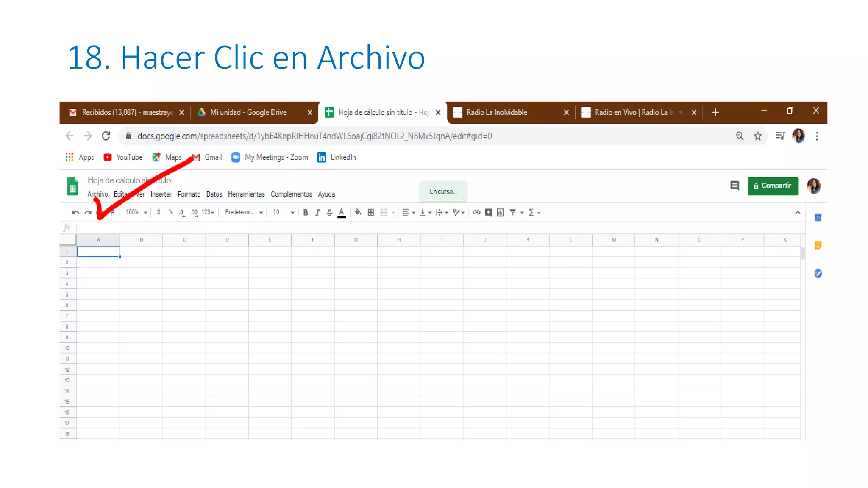Reload the page
This screenshot has height=488, width=868.
106,136
